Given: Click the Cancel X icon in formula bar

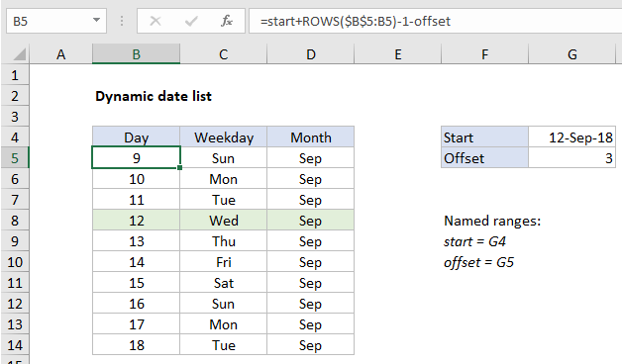Looking at the screenshot, I should 155,21.
